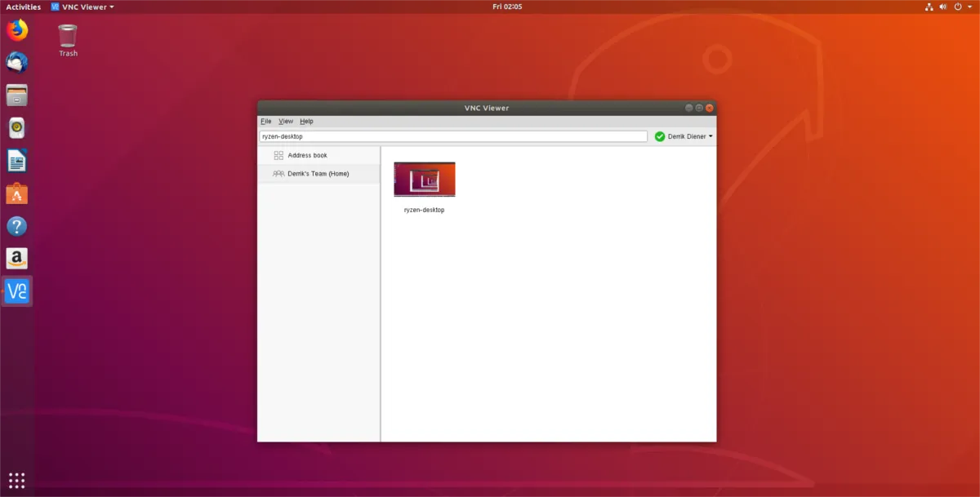
Task: Open the system menu arrow in top bar
Action: 971,7
